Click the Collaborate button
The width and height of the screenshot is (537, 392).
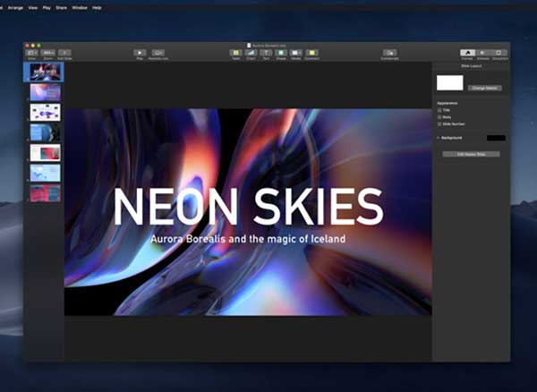tap(389, 53)
